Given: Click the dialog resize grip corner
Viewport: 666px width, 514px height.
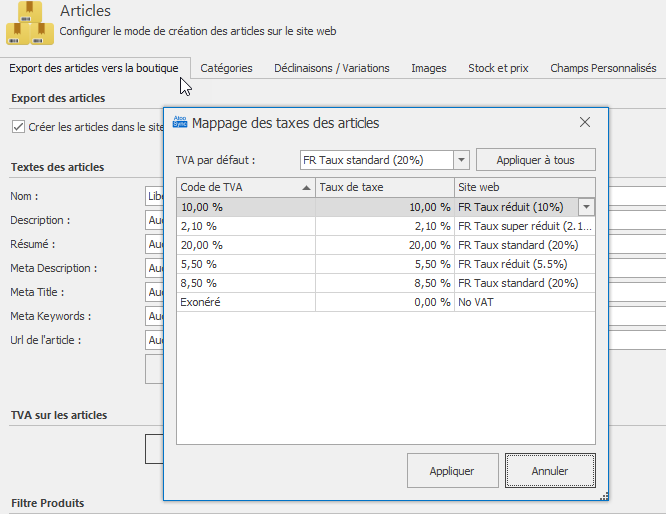Looking at the screenshot, I should point(604,496).
